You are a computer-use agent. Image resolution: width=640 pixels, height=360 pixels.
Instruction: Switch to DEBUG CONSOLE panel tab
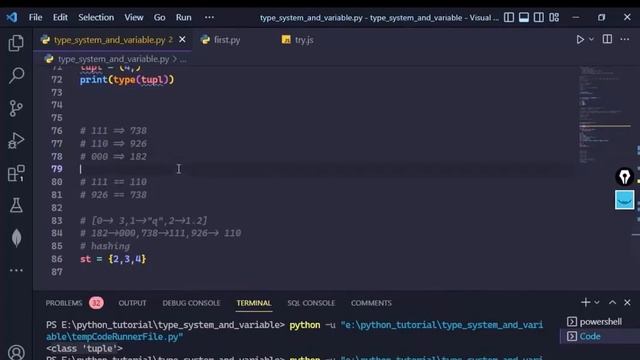[191, 303]
